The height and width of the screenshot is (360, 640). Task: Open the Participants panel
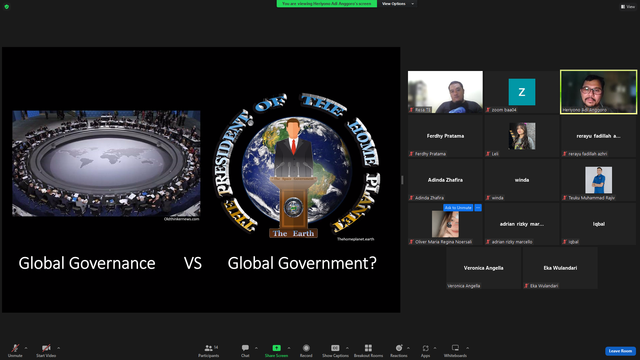click(209, 350)
